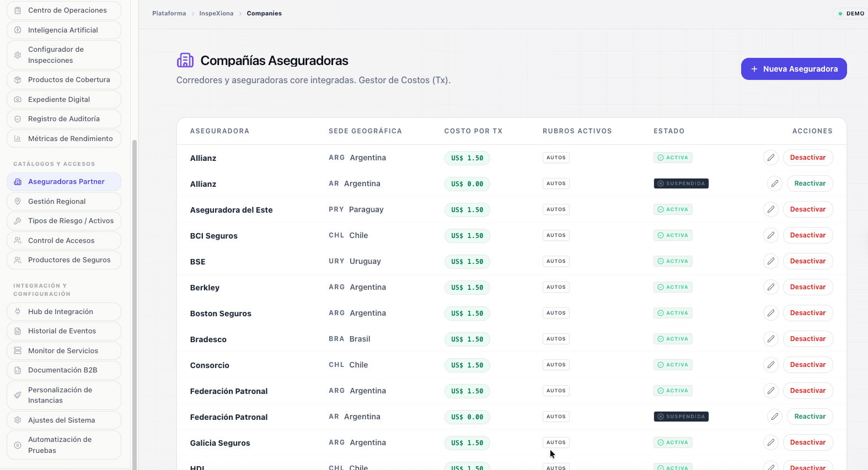Click the Registro de Auditoría shield icon
The width and height of the screenshot is (868, 470).
(18, 119)
